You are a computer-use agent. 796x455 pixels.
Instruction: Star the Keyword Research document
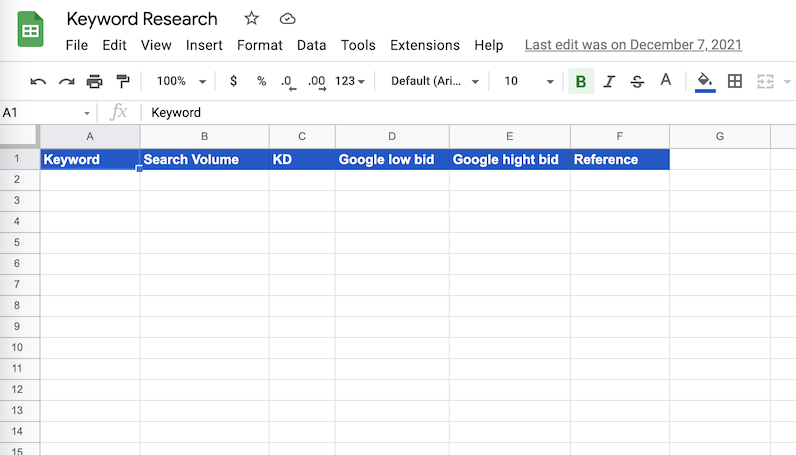pos(251,19)
